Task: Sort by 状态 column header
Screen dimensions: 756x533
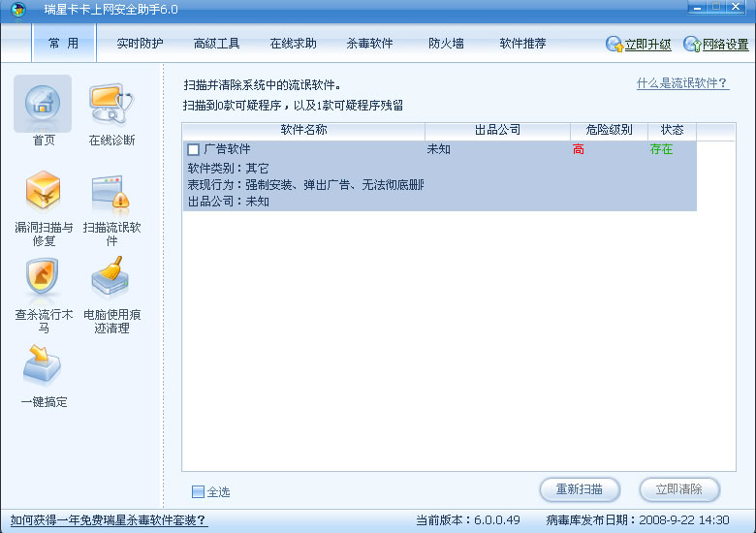Action: 672,130
